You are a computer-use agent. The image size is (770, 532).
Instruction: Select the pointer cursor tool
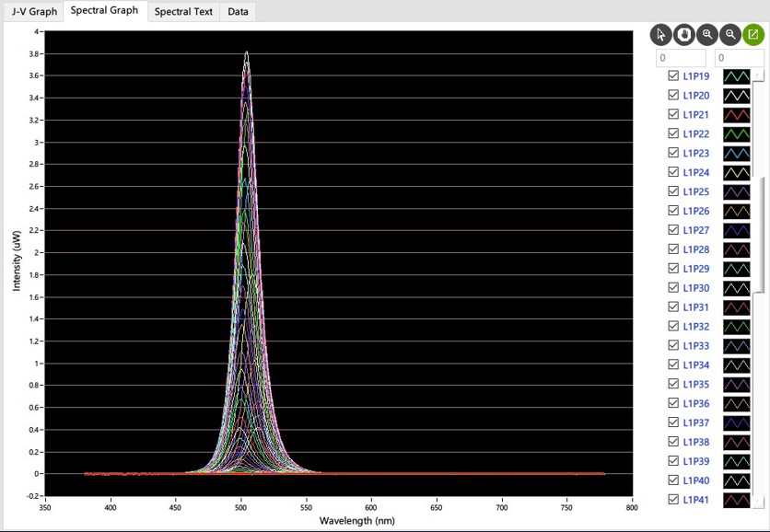[x=661, y=35]
